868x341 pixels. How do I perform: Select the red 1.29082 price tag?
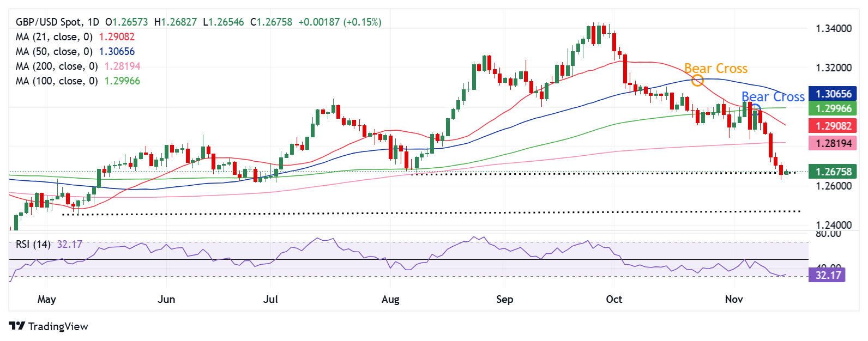[x=833, y=126]
